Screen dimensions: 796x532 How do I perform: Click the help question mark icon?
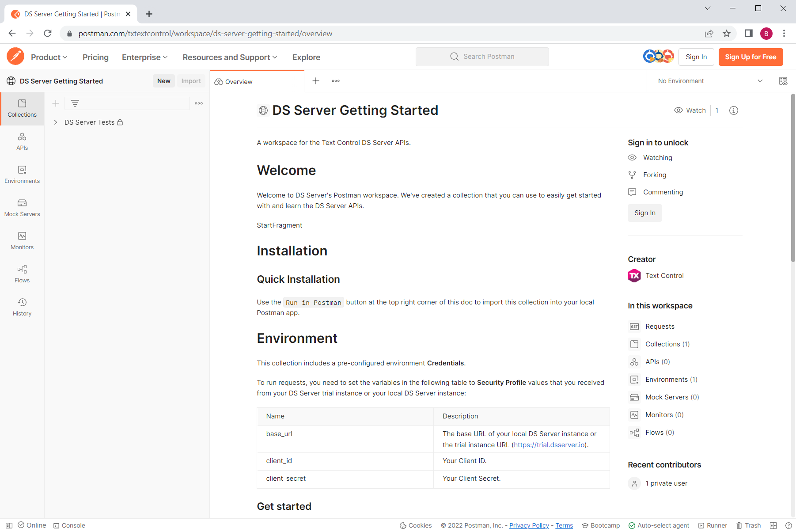pyautogui.click(x=788, y=525)
